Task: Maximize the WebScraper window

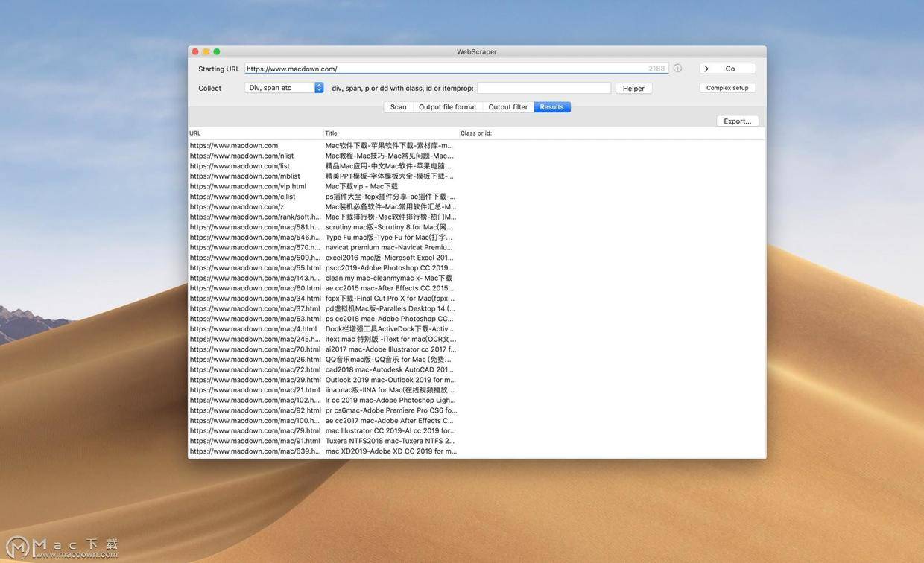Action: click(x=217, y=51)
